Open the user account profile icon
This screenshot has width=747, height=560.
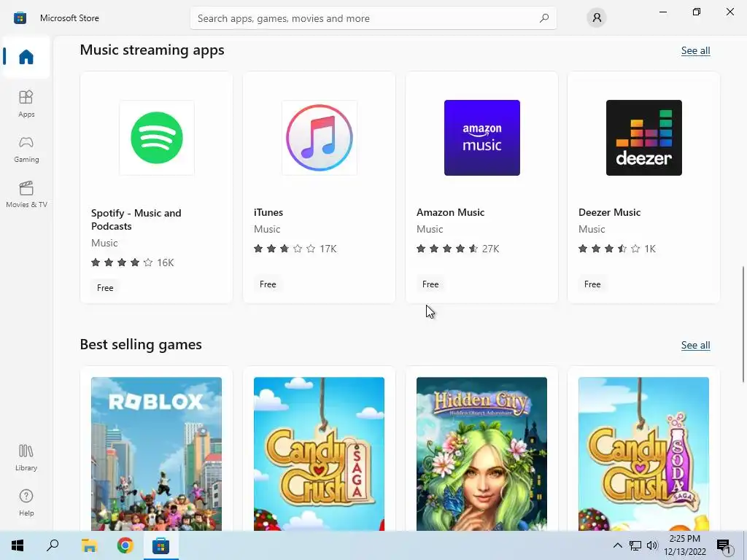(x=597, y=18)
